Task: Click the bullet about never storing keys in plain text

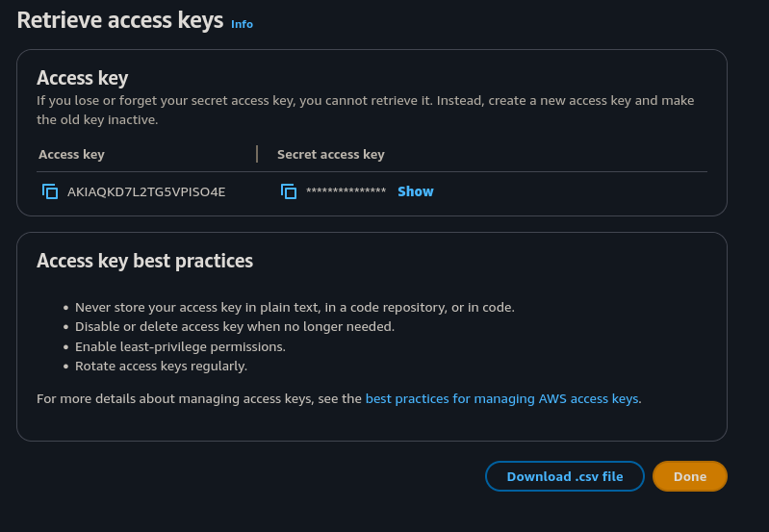Action: point(295,308)
